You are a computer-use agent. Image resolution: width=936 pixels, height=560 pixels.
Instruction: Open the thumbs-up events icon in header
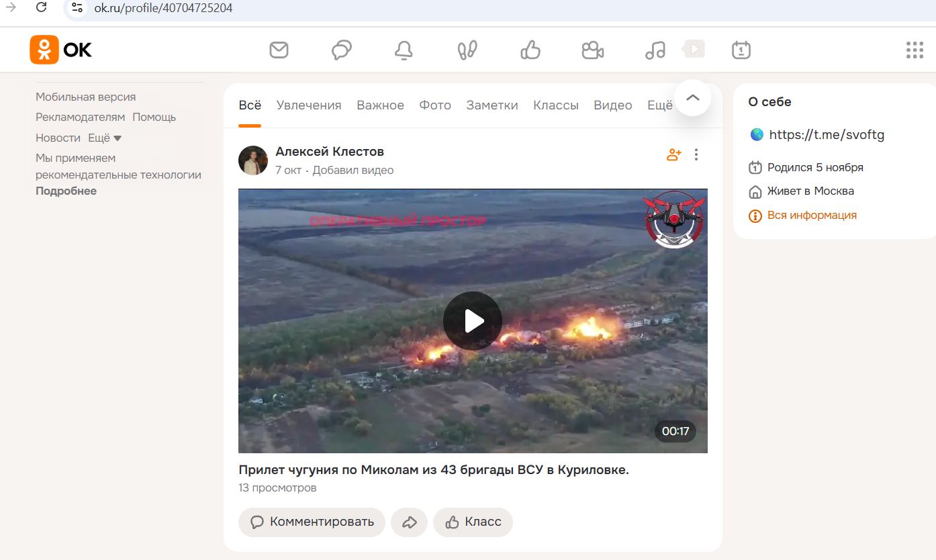[x=530, y=50]
